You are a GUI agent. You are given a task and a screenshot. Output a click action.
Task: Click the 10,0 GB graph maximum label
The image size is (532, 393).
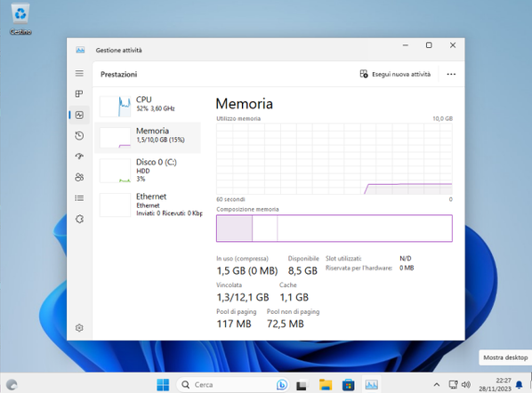coord(442,118)
